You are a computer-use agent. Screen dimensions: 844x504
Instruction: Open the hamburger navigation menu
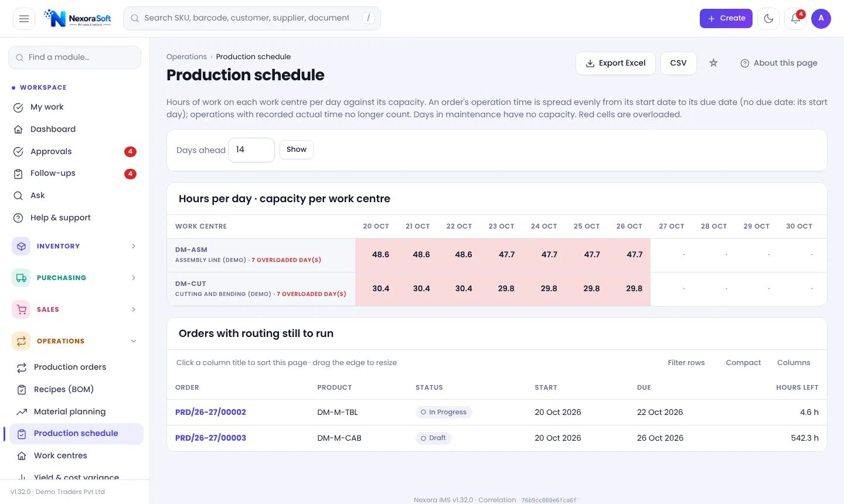coord(24,19)
